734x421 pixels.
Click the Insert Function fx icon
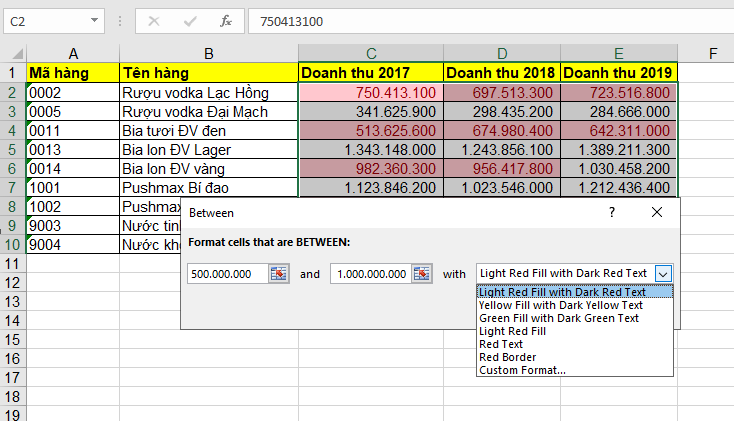point(226,20)
